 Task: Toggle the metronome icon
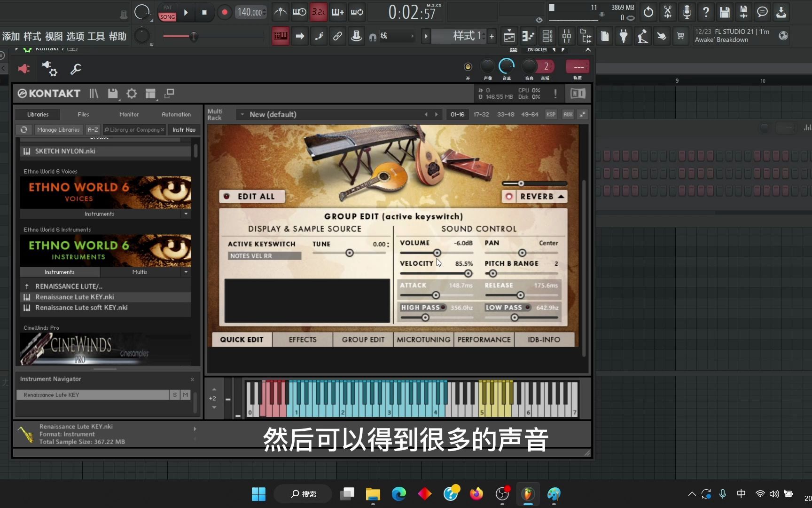tap(281, 12)
